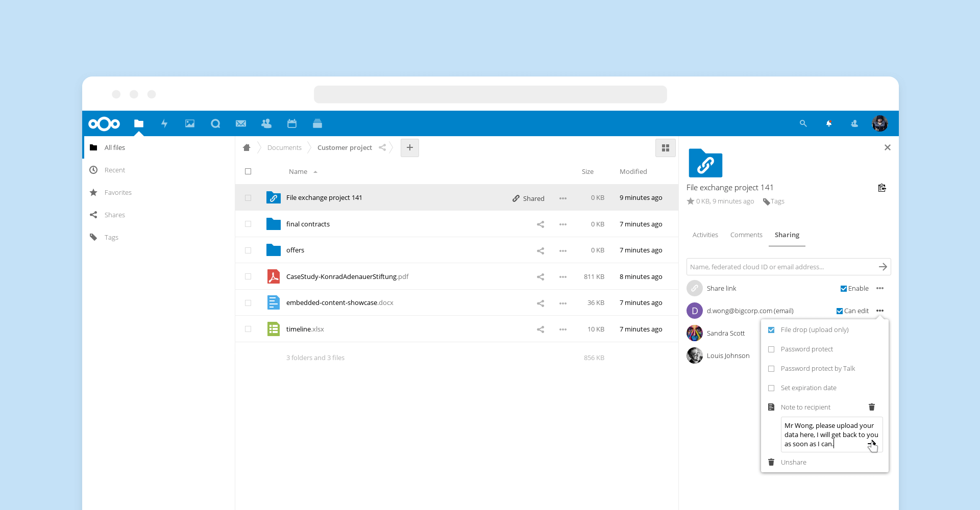Click share icon for timeline.xlsx
Screen dimensions: 980x510
(x=541, y=329)
